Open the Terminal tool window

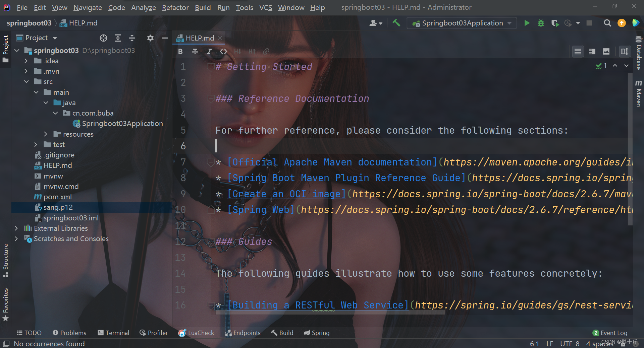pyautogui.click(x=113, y=333)
